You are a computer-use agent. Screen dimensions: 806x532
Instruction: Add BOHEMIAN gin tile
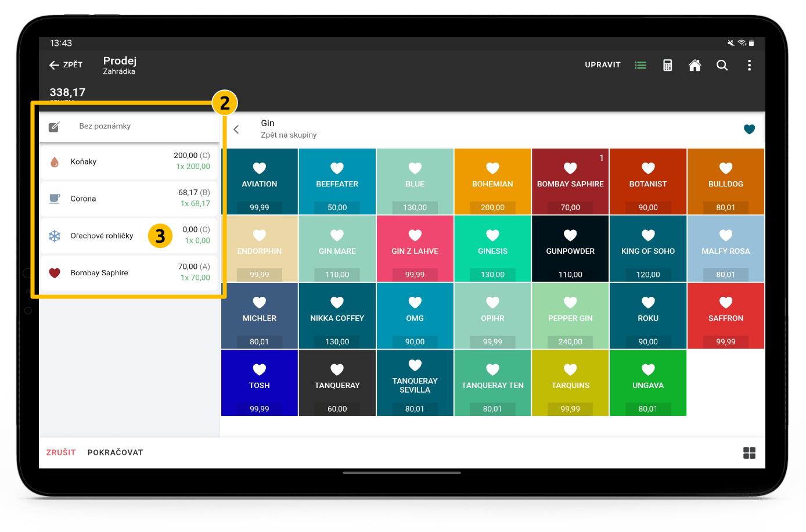[493, 181]
